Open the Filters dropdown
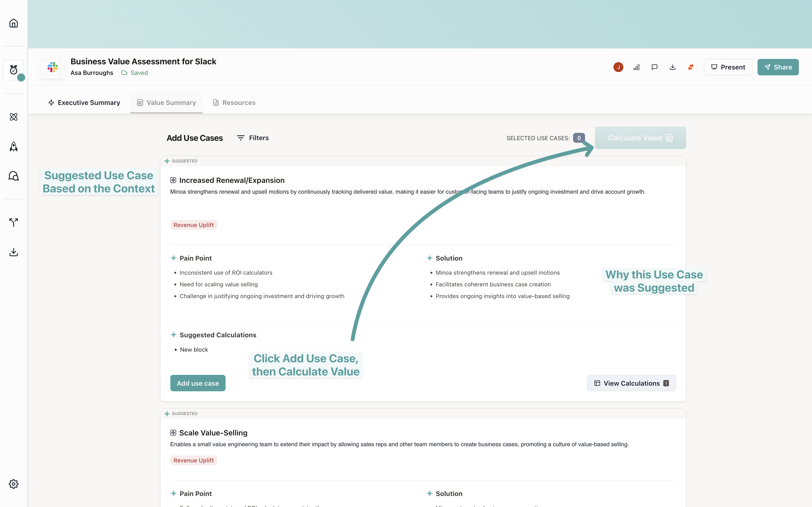The width and height of the screenshot is (812, 507). tap(253, 138)
